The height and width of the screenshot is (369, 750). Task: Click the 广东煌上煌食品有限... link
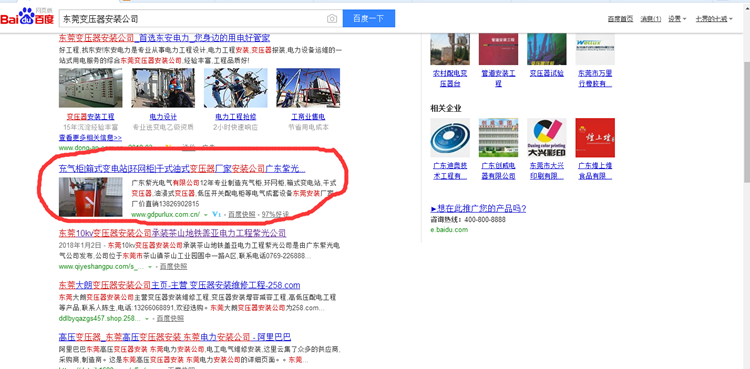coord(595,171)
